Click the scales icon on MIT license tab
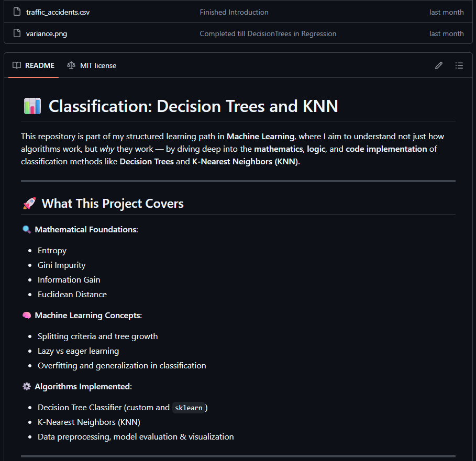This screenshot has height=461, width=476. 71,65
